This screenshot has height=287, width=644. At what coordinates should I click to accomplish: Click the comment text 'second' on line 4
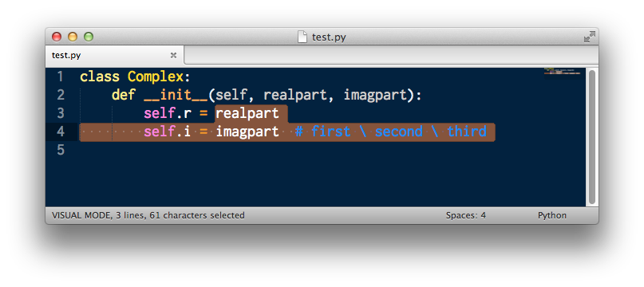coord(398,132)
